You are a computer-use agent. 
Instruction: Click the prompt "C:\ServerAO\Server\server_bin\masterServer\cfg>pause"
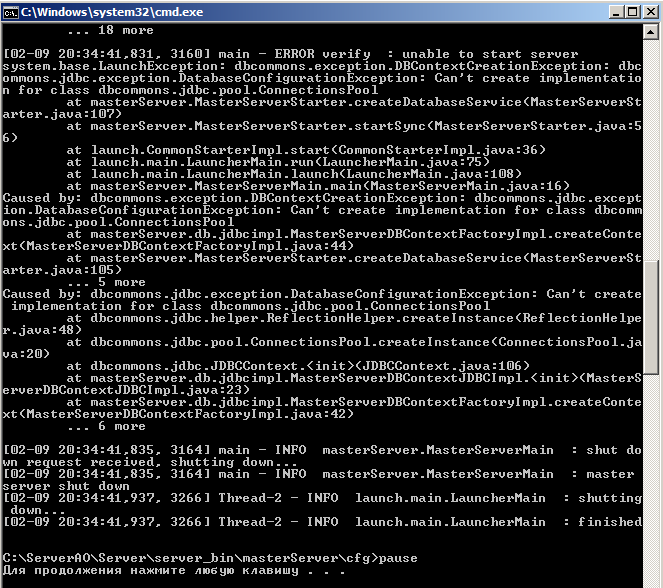(210, 558)
